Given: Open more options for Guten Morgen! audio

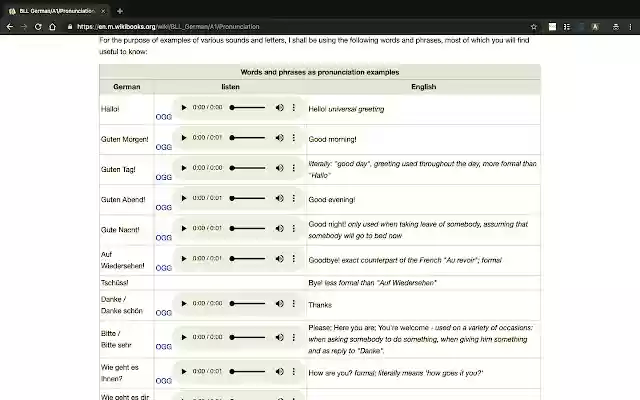Looking at the screenshot, I should tap(293, 138).
